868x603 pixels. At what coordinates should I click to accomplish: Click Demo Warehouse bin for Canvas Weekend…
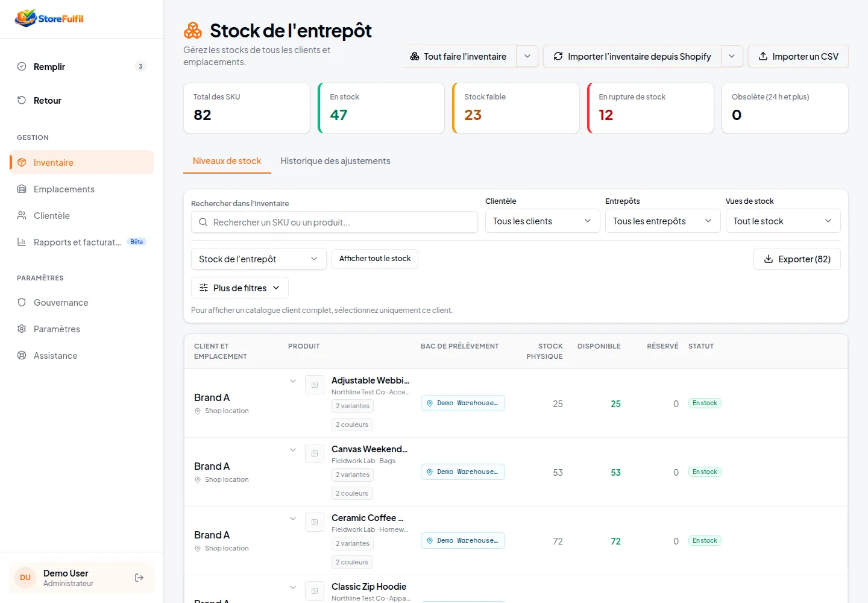(462, 472)
